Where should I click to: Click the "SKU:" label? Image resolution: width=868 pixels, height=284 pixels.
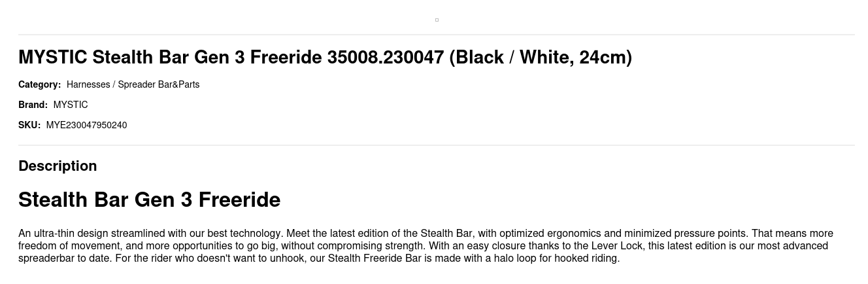[29, 125]
